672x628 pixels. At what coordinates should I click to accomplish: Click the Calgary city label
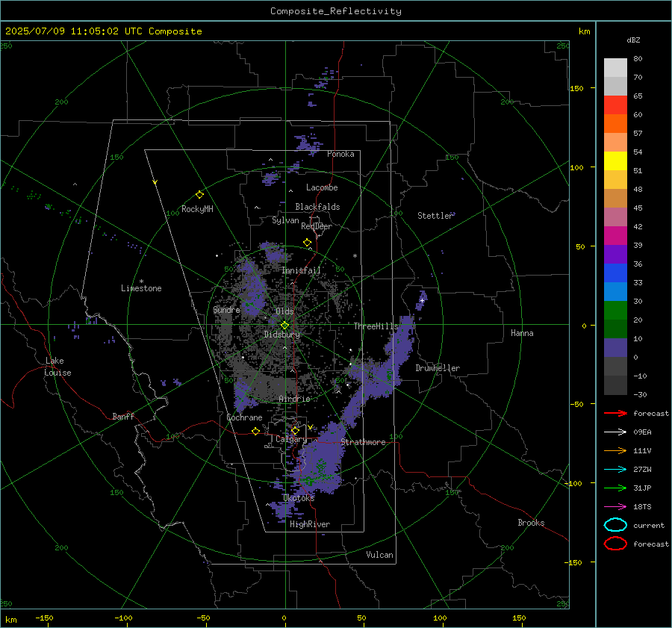tap(291, 439)
